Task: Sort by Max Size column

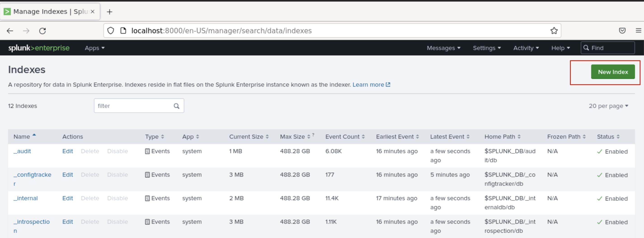Action: [x=295, y=137]
